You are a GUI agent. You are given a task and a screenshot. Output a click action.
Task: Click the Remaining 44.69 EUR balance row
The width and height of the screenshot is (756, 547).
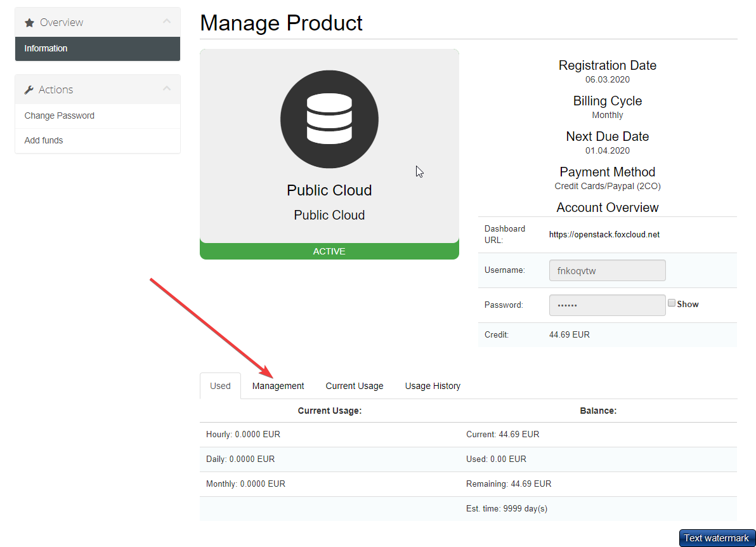(509, 484)
